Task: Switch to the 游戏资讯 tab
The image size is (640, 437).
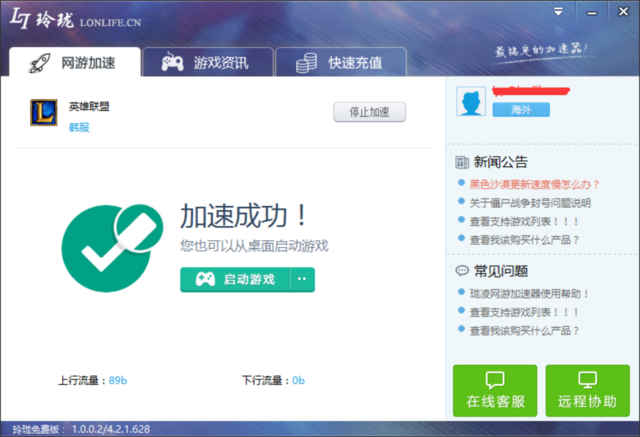Action: [x=208, y=62]
